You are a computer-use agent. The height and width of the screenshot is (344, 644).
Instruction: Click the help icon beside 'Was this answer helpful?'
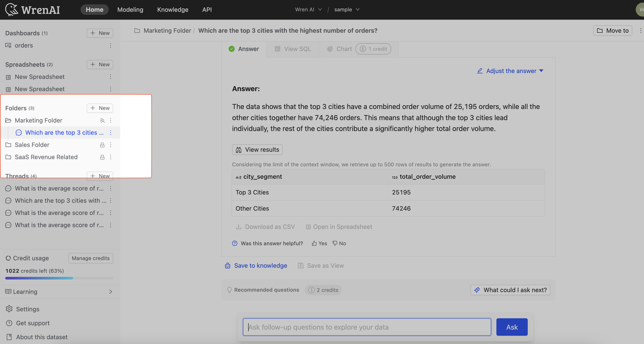(234, 243)
